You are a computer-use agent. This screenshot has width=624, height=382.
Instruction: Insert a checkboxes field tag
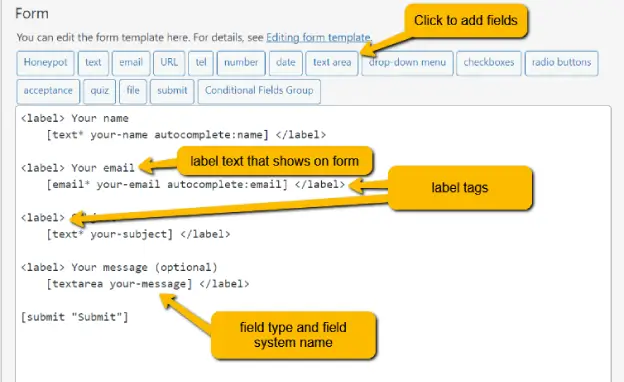tap(489, 63)
